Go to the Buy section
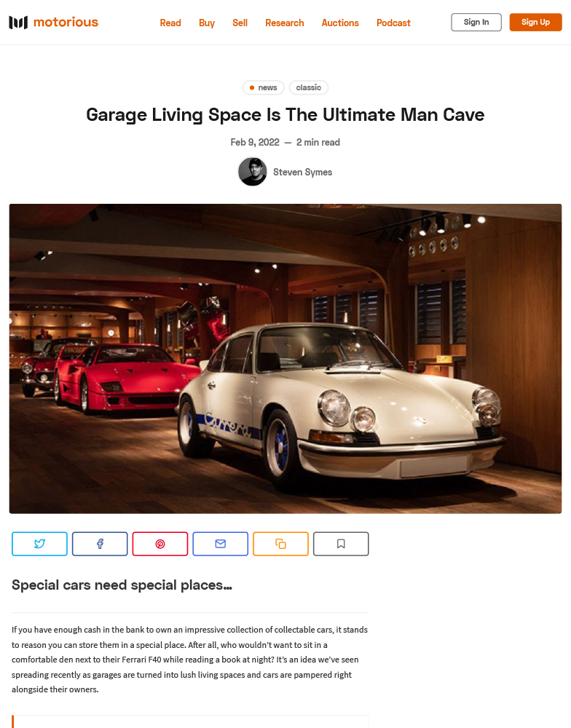Image resolution: width=571 pixels, height=728 pixels. [x=207, y=23]
